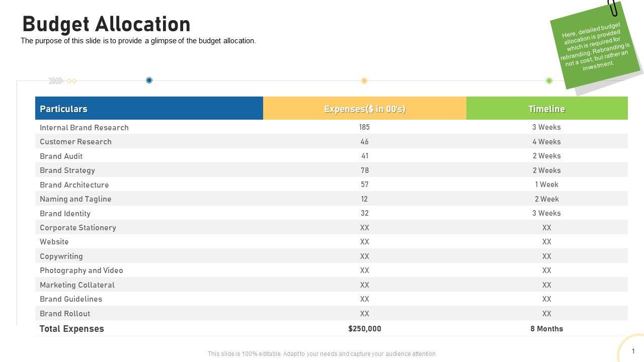Select the Naming and Tagline row label
Viewport: 644px width, 362px height.
click(x=75, y=199)
